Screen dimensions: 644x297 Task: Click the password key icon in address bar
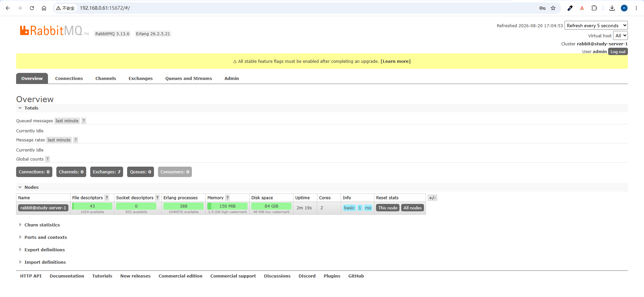tap(542, 8)
